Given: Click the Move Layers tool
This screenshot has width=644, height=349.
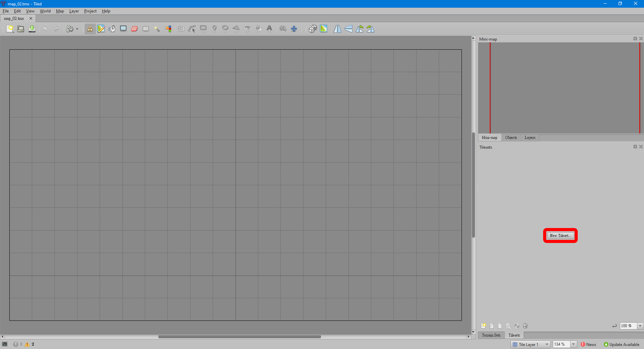Looking at the screenshot, I should tap(294, 29).
